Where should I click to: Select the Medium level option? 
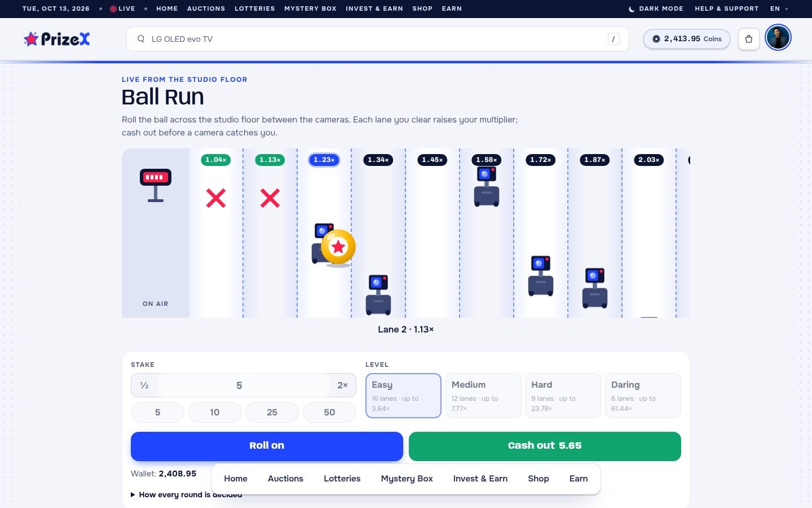tap(483, 396)
